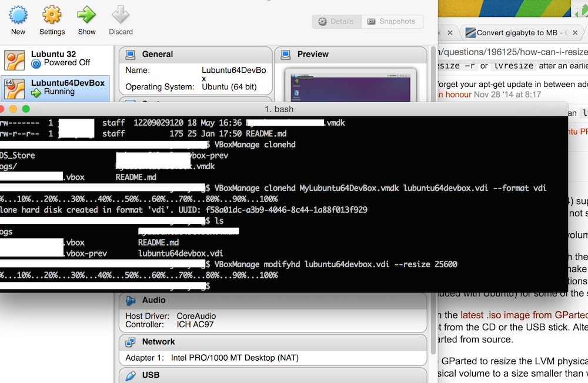Click the UUID value in terminal output

click(x=286, y=210)
